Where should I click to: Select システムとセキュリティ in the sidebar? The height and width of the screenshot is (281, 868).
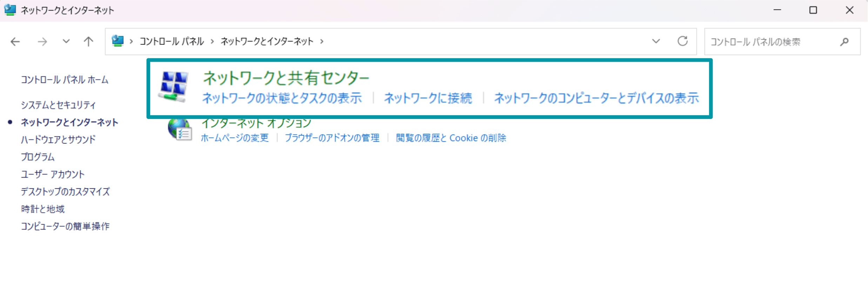click(x=58, y=105)
